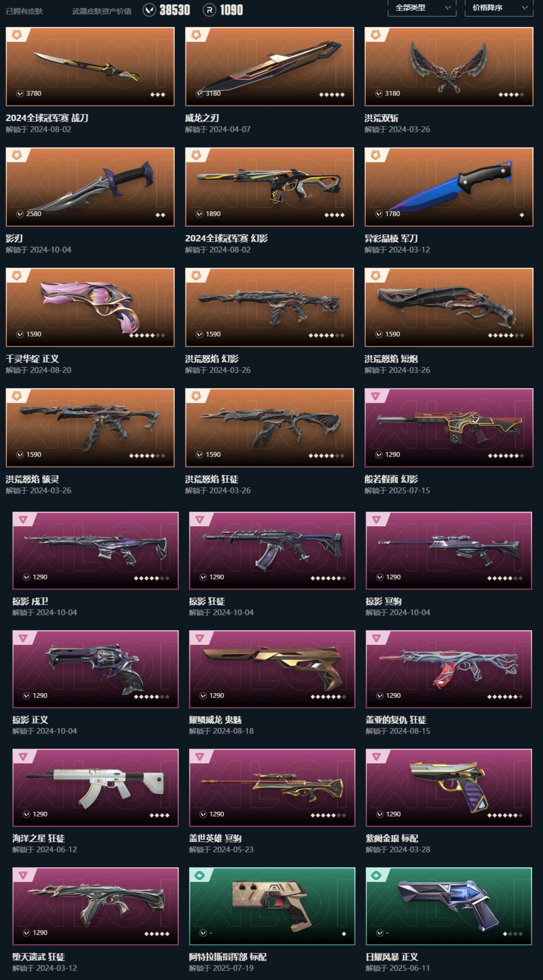
Task: Select the 已拥有皮肤 tab
Action: [24, 11]
